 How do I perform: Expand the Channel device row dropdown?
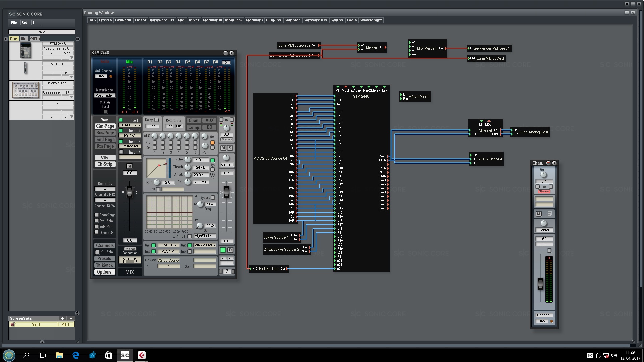pyautogui.click(x=71, y=77)
